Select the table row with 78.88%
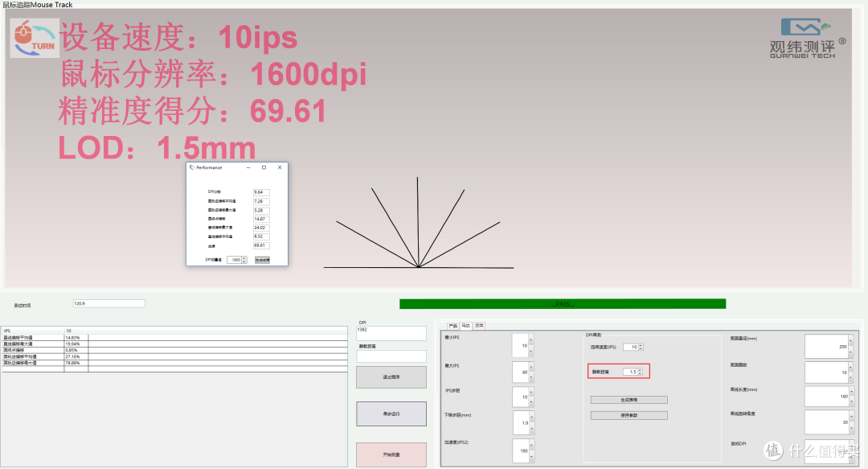868x469 pixels. (174, 363)
